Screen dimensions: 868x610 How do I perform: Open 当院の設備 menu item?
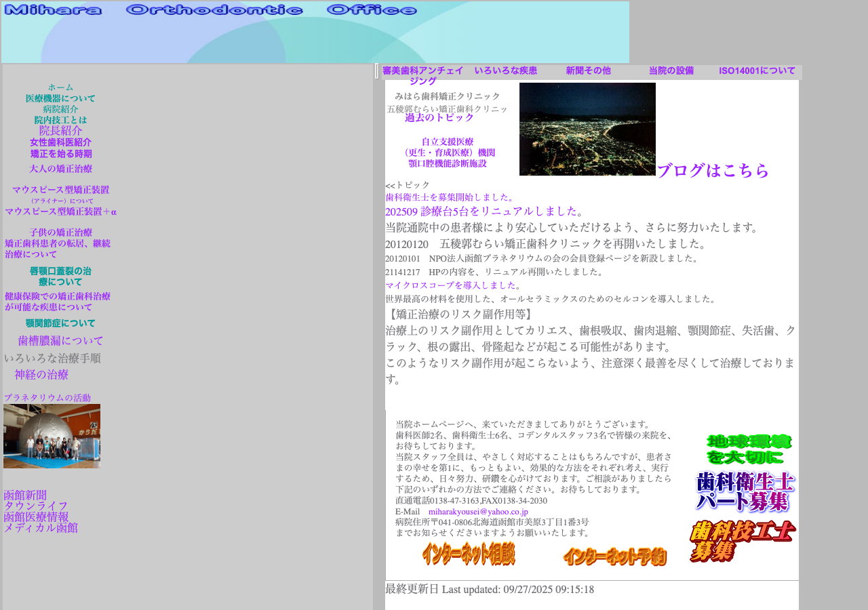coord(671,70)
